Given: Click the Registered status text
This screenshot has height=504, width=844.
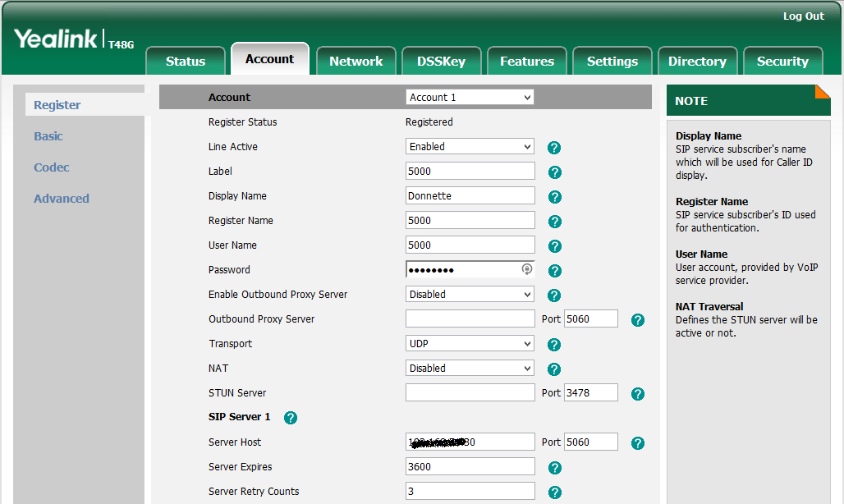Looking at the screenshot, I should [429, 122].
